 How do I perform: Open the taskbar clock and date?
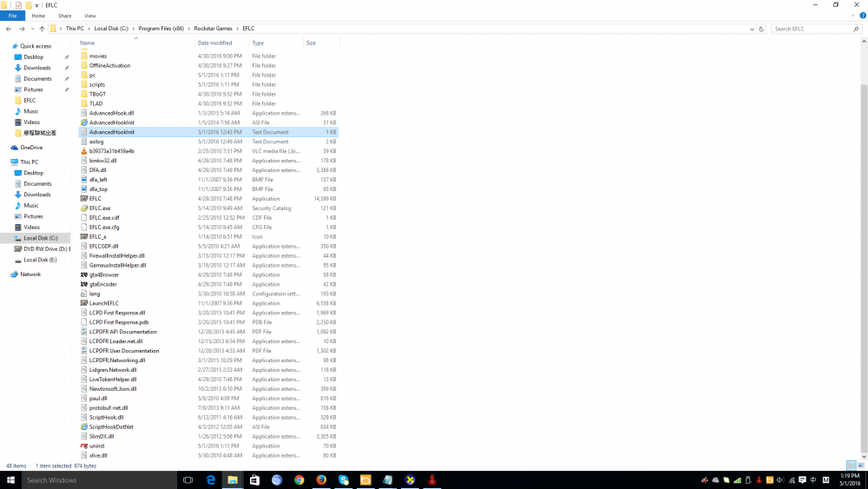click(850, 479)
